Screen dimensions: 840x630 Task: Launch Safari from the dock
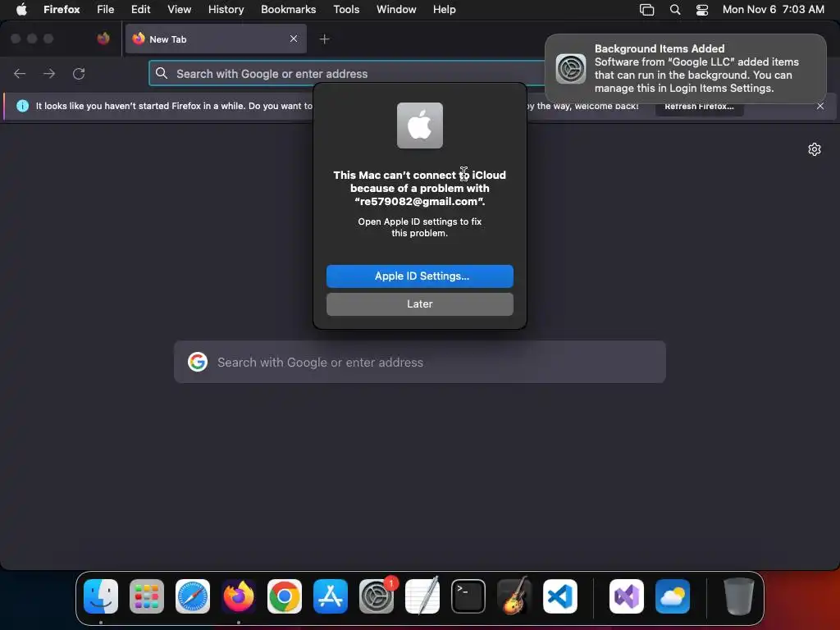coord(193,596)
